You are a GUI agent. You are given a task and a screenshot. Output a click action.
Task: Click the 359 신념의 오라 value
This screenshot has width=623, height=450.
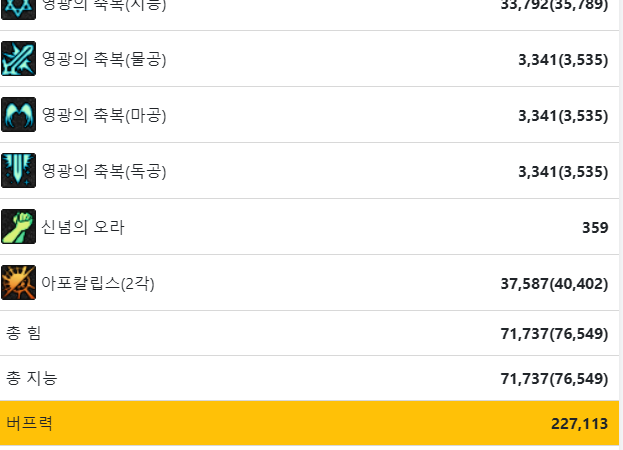[x=595, y=228]
